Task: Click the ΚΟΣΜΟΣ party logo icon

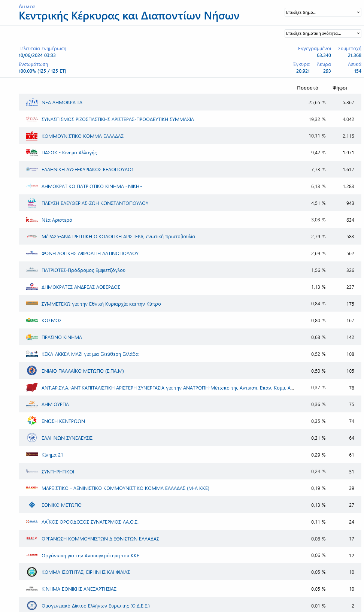Action: tap(32, 321)
